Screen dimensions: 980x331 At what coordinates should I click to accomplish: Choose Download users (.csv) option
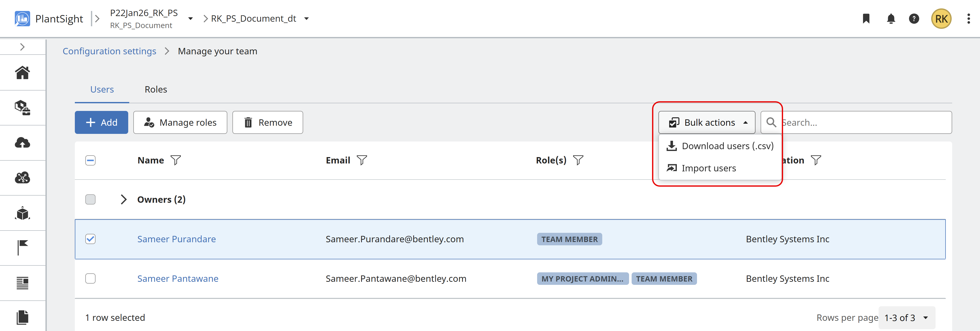click(x=720, y=146)
